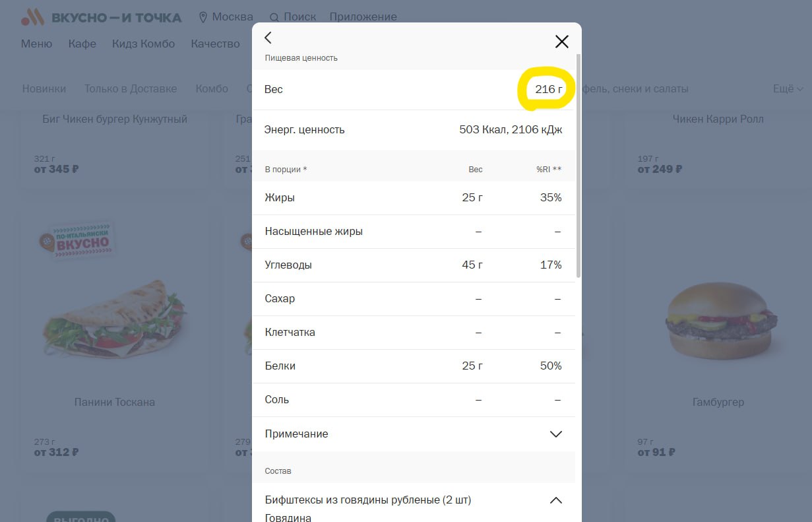The width and height of the screenshot is (812, 522).
Task: Collapse Бифштексы из говядины рубленые section
Action: tap(555, 500)
